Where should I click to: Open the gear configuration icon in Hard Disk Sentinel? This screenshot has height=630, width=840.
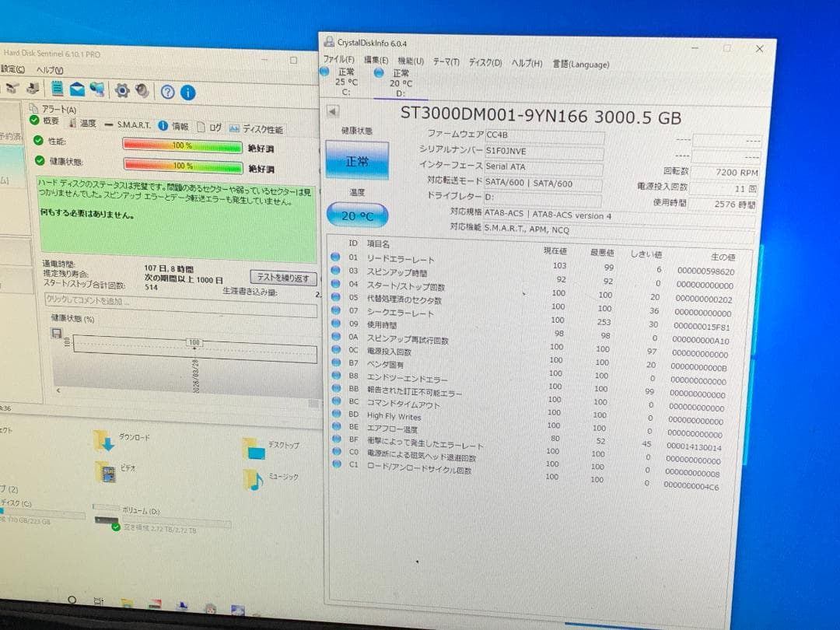[122, 90]
